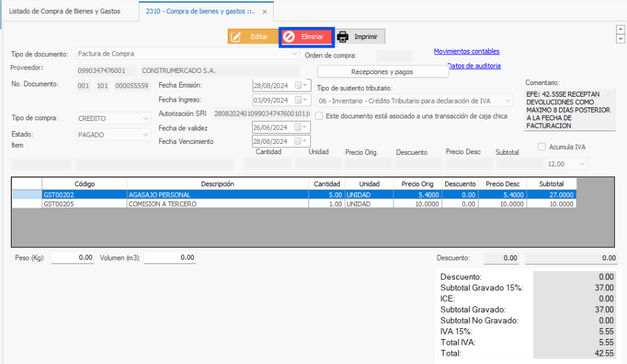Switch to Listado de Compra de Bienes tab
The image size is (627, 364).
click(65, 12)
